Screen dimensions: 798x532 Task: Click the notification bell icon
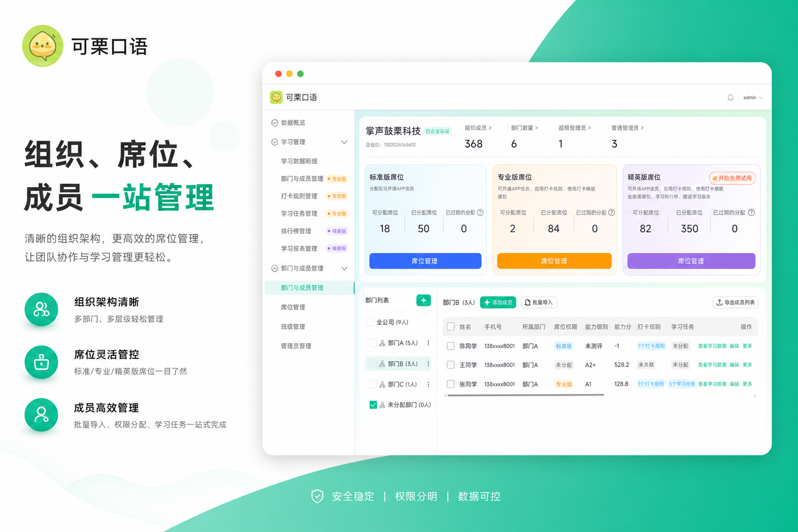(x=730, y=98)
